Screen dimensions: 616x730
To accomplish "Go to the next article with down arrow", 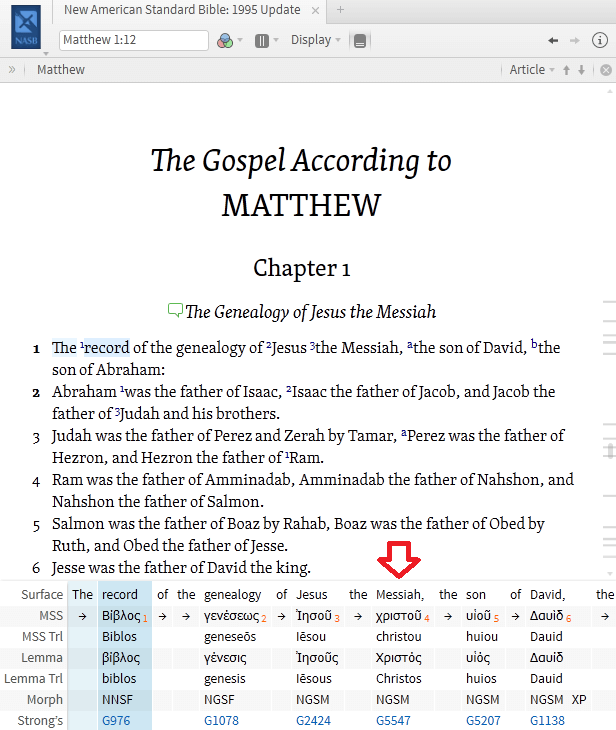I will 581,70.
